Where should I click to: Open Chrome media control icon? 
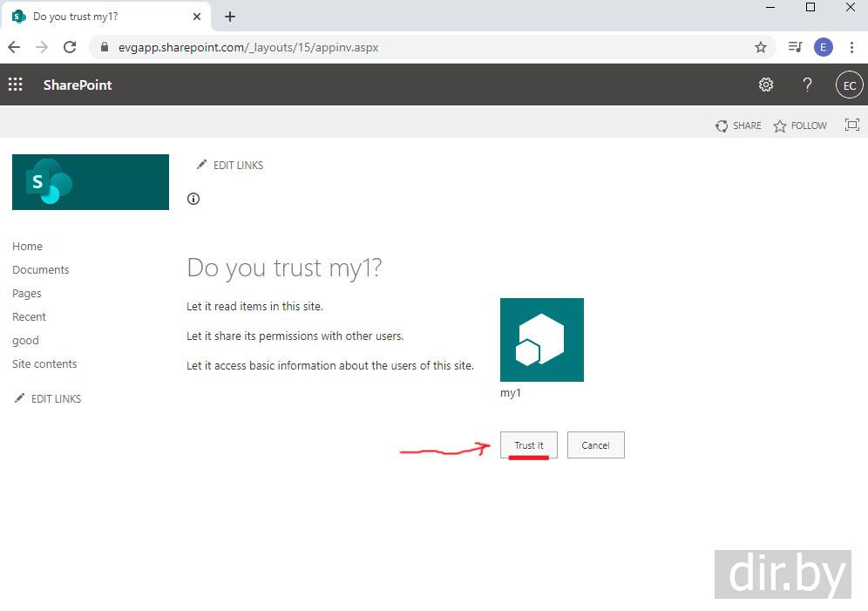[x=795, y=47]
